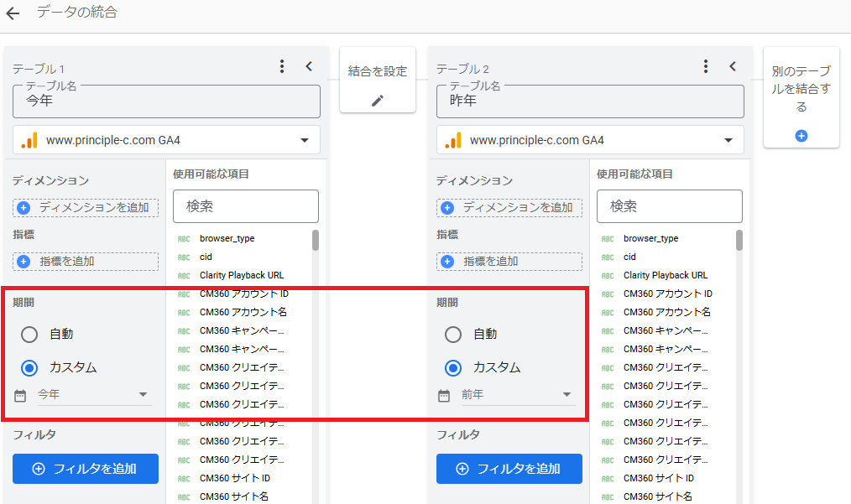Collapse Table 1 panel with chevron
The width and height of the screenshot is (851, 504).
pyautogui.click(x=309, y=66)
